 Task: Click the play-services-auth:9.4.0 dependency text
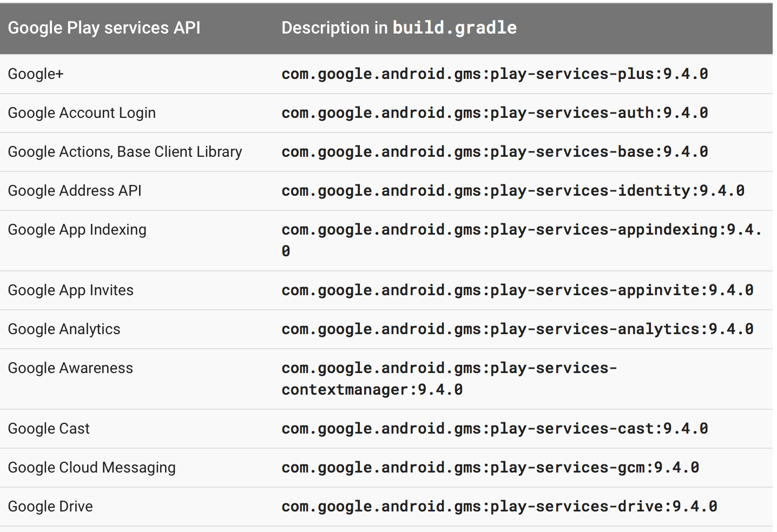(495, 113)
